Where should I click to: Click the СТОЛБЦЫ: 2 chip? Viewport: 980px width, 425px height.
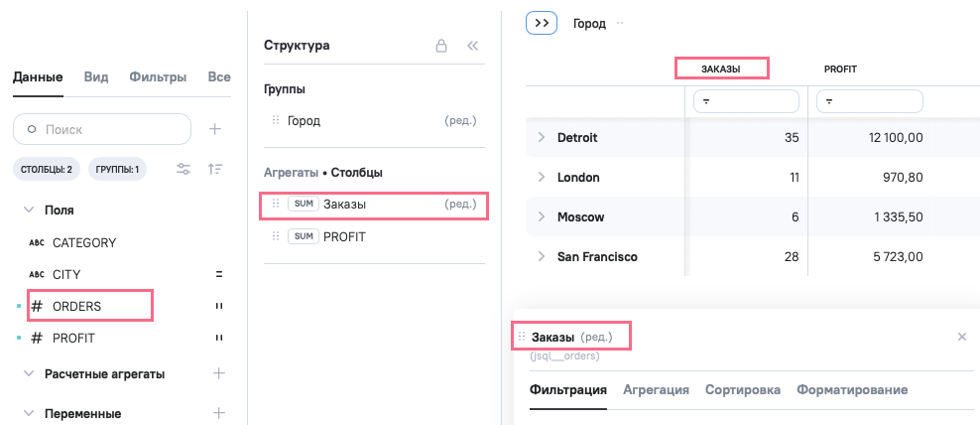47,169
